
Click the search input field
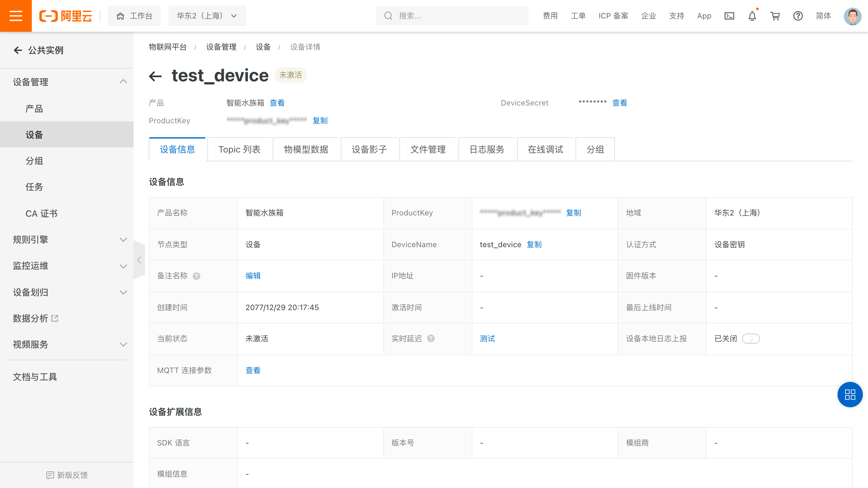[451, 16]
